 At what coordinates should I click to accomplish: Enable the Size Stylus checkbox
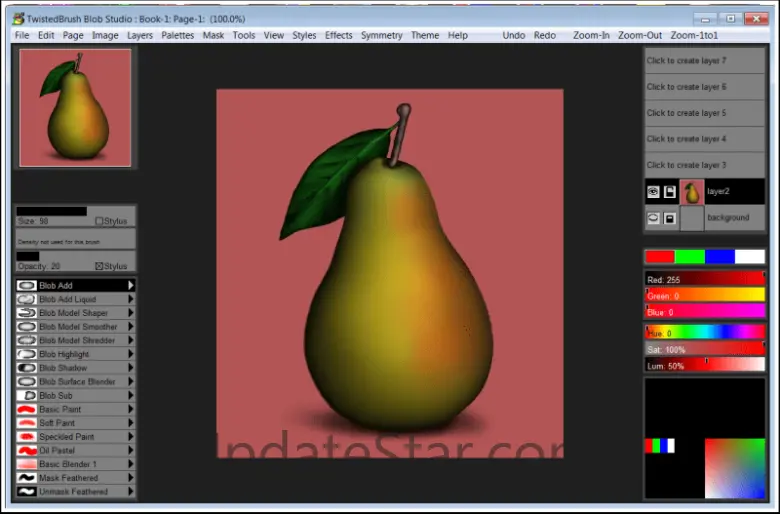pyautogui.click(x=99, y=221)
